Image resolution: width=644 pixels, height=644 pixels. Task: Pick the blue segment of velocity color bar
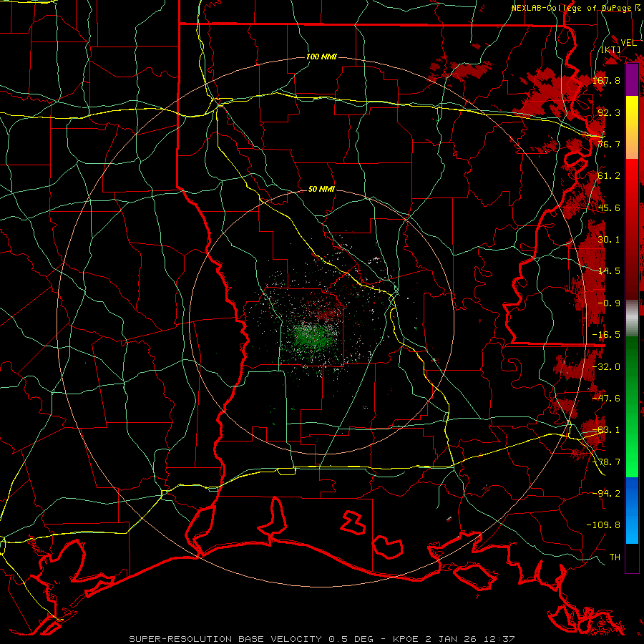point(632,510)
